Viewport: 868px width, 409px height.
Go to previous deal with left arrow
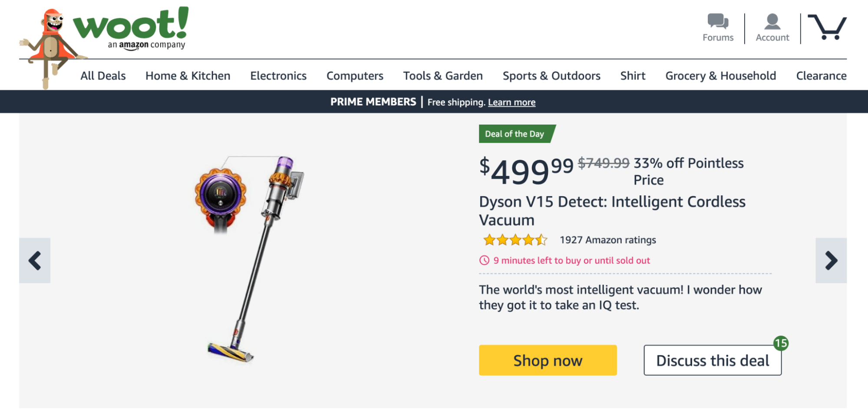click(35, 261)
